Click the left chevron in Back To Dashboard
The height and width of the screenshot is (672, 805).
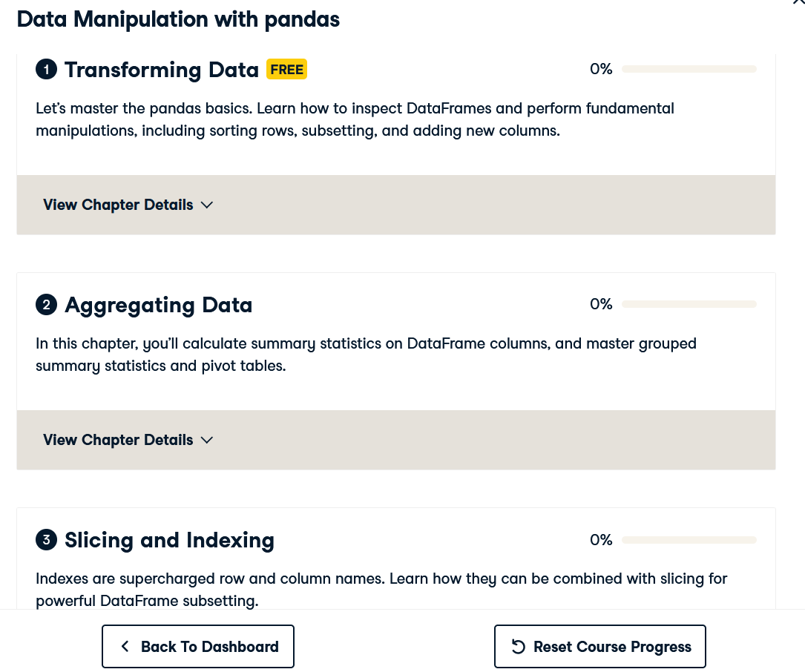(x=125, y=647)
